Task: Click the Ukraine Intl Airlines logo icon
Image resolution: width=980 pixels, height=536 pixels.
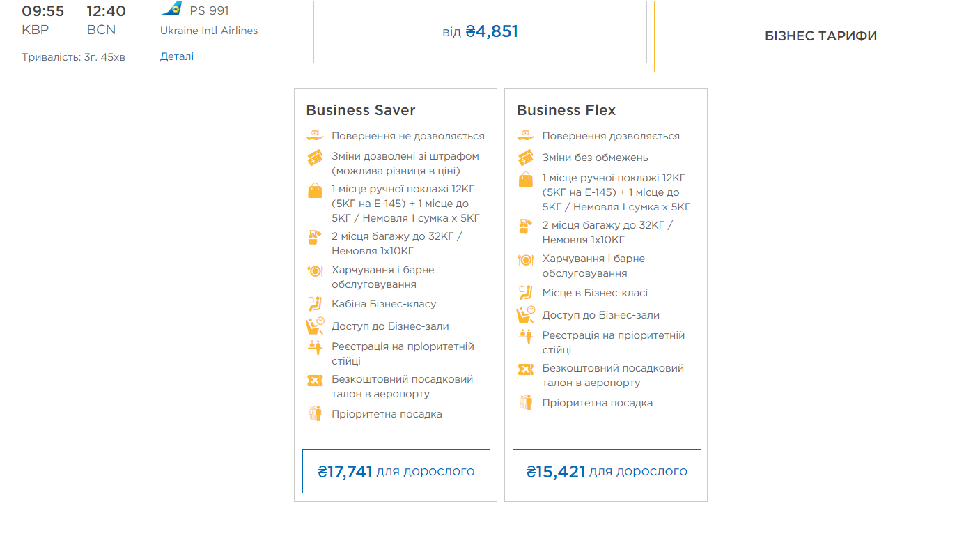Action: click(171, 9)
